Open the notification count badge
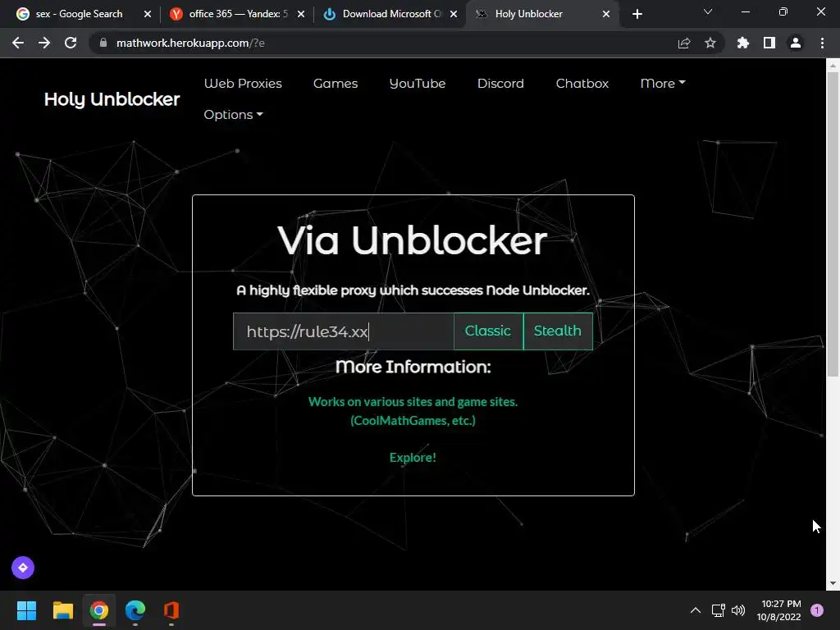The height and width of the screenshot is (630, 840). (817, 610)
